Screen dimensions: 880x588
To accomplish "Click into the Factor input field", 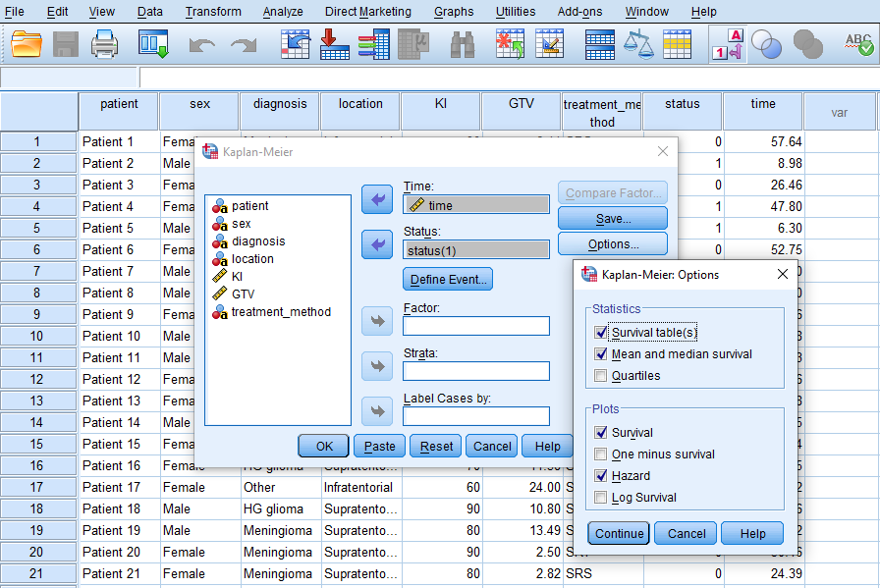I will pos(476,326).
